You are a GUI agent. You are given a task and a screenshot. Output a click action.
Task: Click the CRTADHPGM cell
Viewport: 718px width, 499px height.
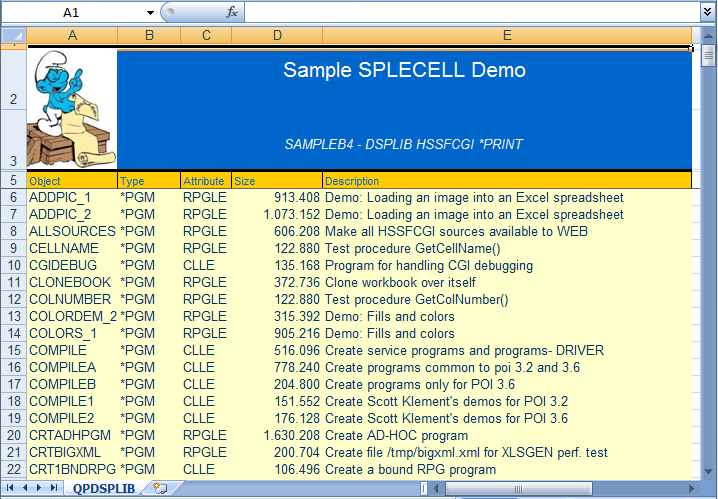[x=70, y=435]
